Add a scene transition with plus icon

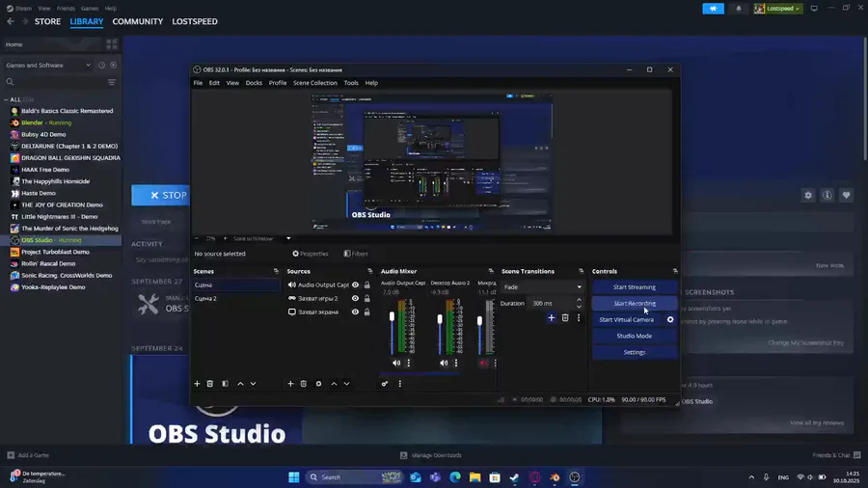coord(551,317)
